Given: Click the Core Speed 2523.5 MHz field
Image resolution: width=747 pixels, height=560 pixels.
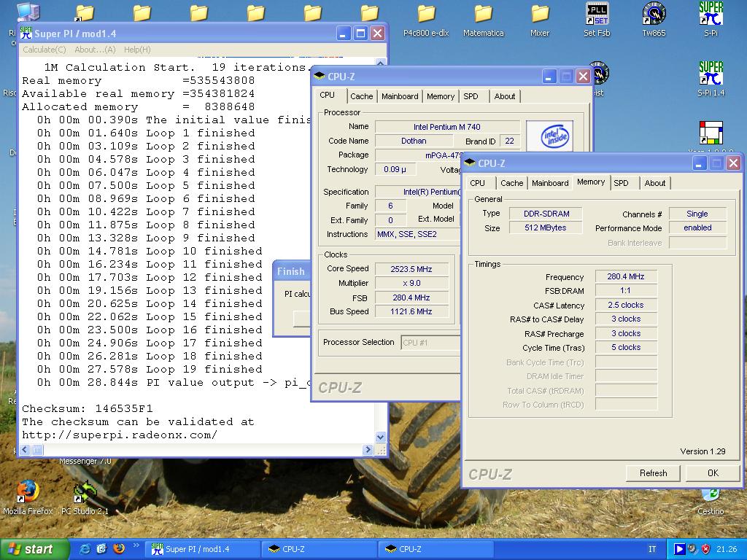Looking at the screenshot, I should coord(411,269).
